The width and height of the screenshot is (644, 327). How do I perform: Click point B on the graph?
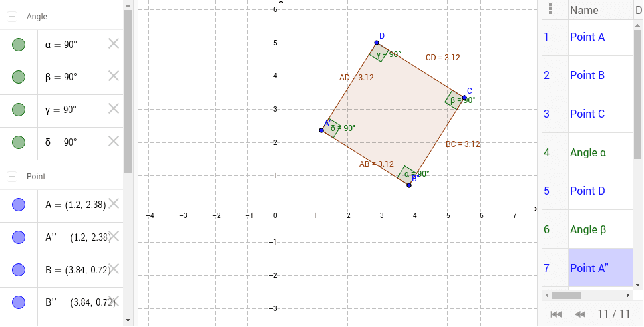pyautogui.click(x=409, y=185)
